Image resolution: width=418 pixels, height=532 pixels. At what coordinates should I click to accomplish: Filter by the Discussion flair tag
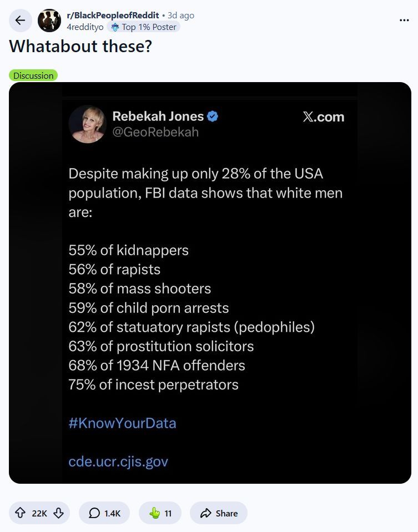tap(33, 75)
